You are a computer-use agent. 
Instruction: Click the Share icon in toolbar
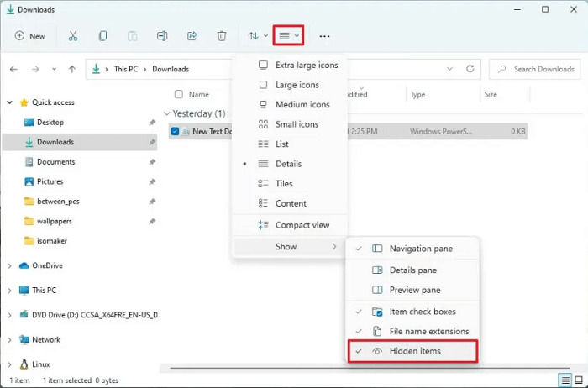coord(192,36)
